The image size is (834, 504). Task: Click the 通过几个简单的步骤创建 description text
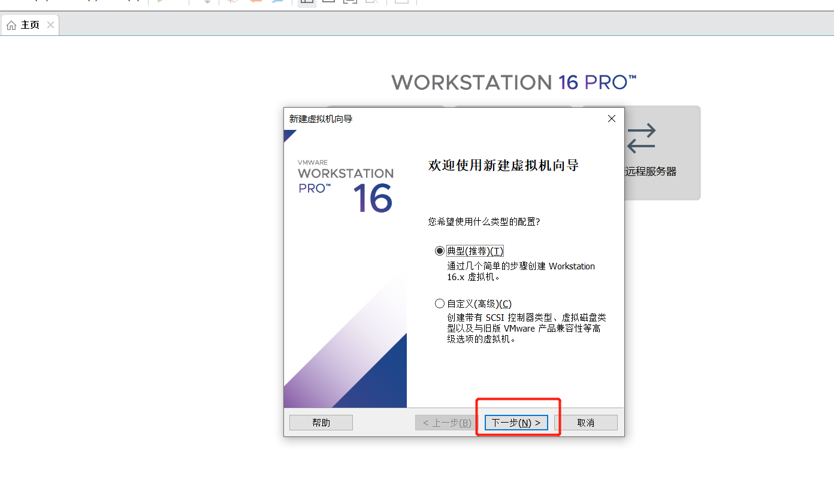(x=521, y=272)
